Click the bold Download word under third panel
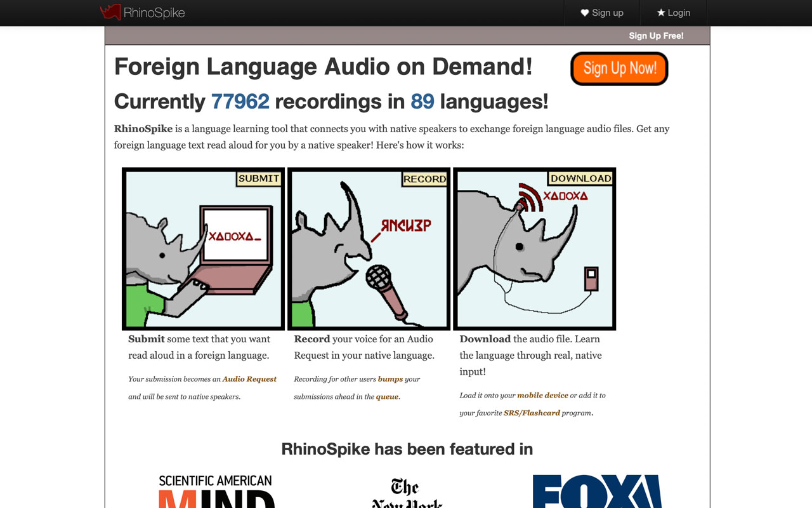Image resolution: width=812 pixels, height=508 pixels. pyautogui.click(x=485, y=339)
